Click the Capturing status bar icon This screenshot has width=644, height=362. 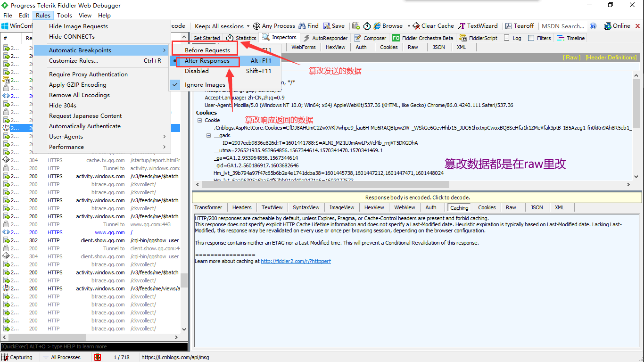(5, 357)
